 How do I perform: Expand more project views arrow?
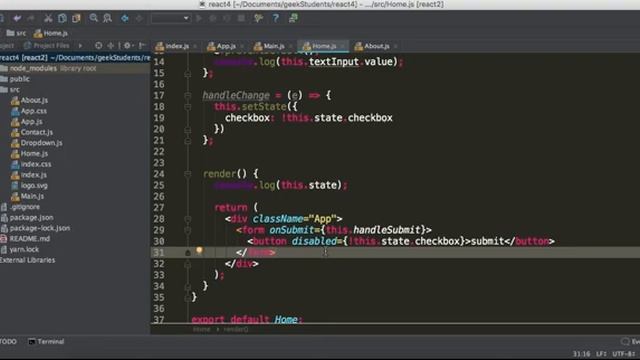tap(80, 46)
